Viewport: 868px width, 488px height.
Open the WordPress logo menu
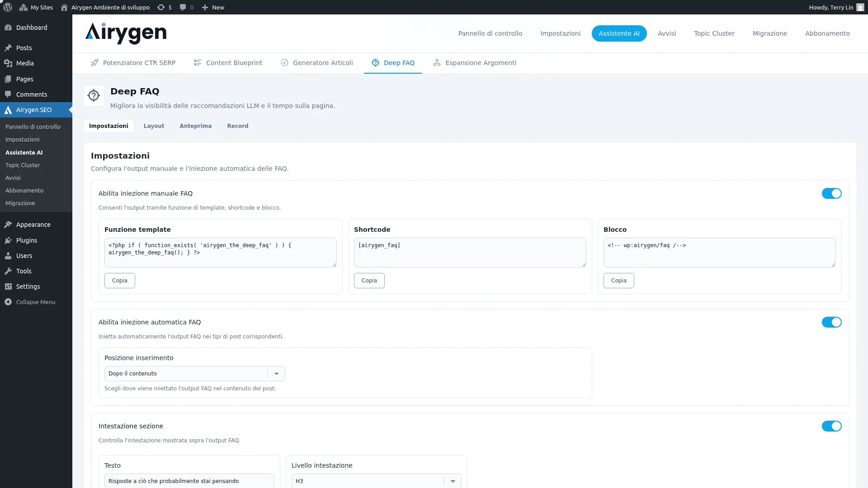(8, 7)
